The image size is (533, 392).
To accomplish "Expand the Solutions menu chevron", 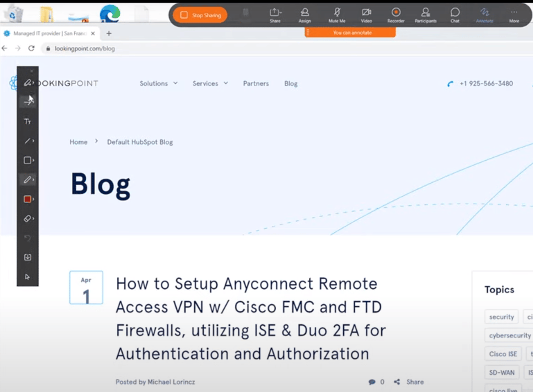I will (175, 83).
